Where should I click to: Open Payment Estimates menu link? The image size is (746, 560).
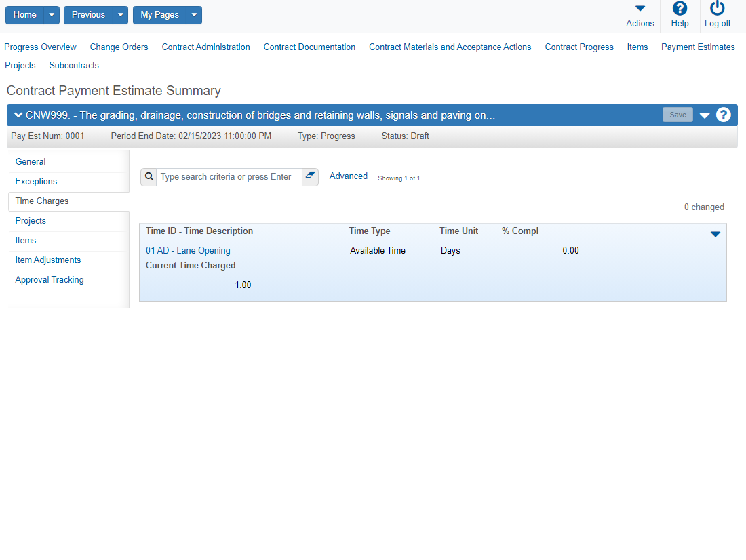[x=698, y=47]
